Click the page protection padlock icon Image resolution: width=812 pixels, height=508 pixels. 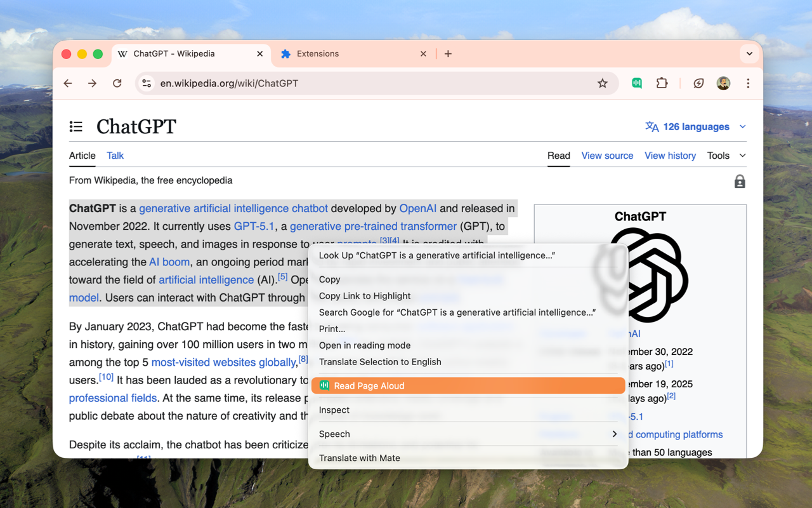pos(739,181)
